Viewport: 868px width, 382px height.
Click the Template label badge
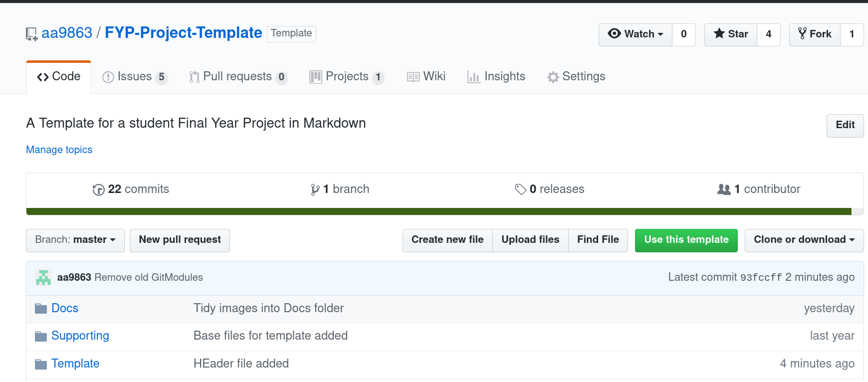(291, 34)
